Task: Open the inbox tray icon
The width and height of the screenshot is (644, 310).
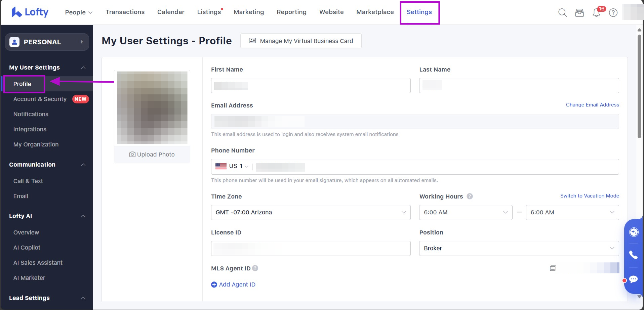Action: point(579,13)
